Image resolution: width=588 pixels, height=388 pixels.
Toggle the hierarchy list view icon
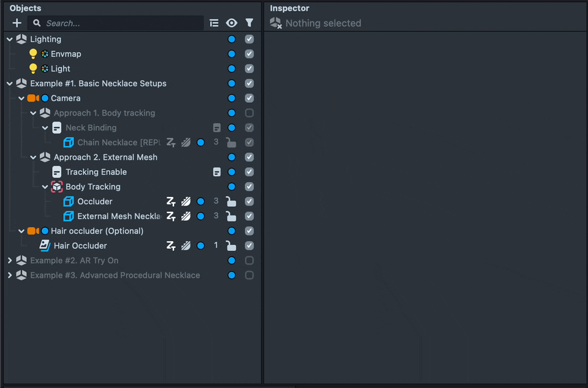214,23
